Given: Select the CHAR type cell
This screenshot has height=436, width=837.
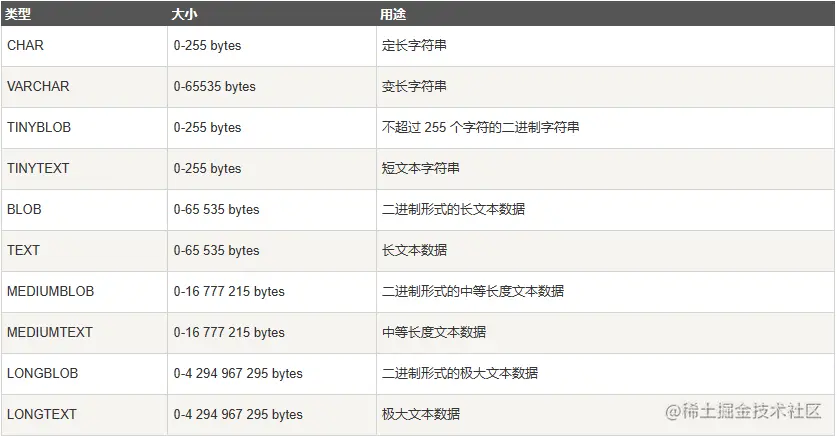Looking at the screenshot, I should (26, 46).
